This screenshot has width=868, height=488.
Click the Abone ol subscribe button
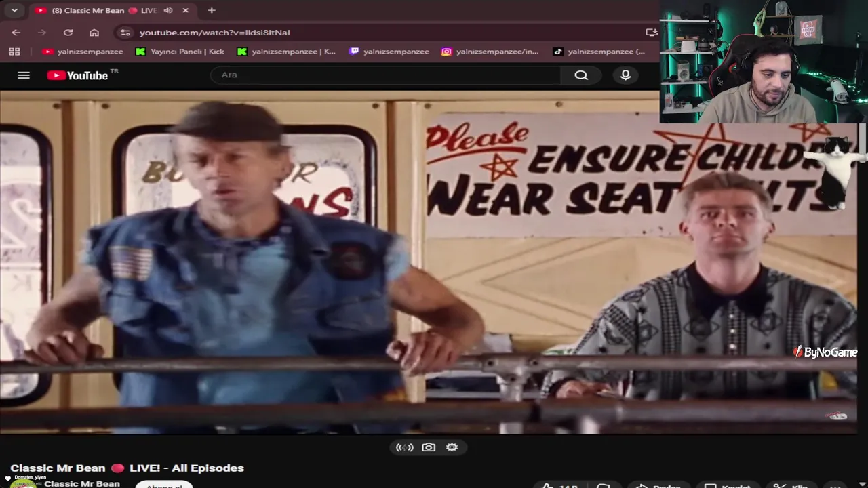pyautogui.click(x=164, y=485)
